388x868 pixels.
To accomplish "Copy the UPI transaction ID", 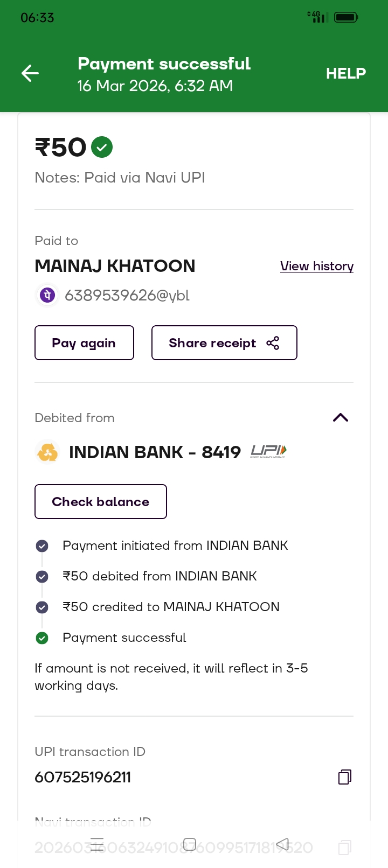I will (345, 777).
